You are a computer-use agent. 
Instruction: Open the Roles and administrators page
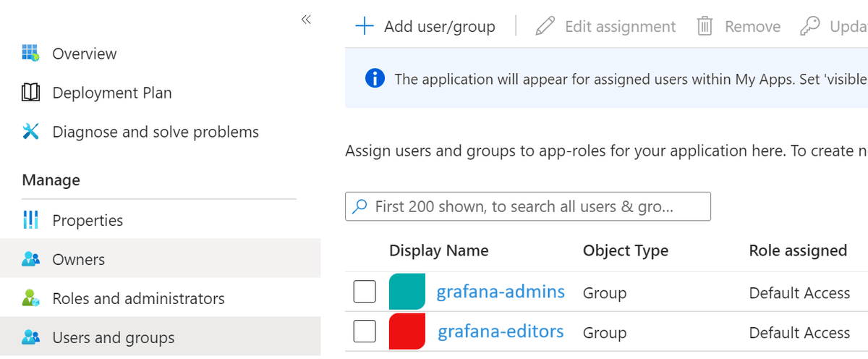pos(138,298)
